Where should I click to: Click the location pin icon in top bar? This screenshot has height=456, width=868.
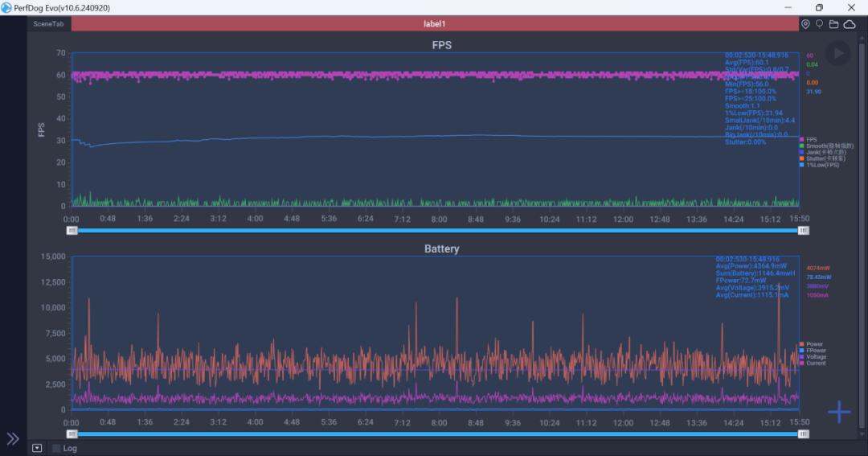(805, 24)
